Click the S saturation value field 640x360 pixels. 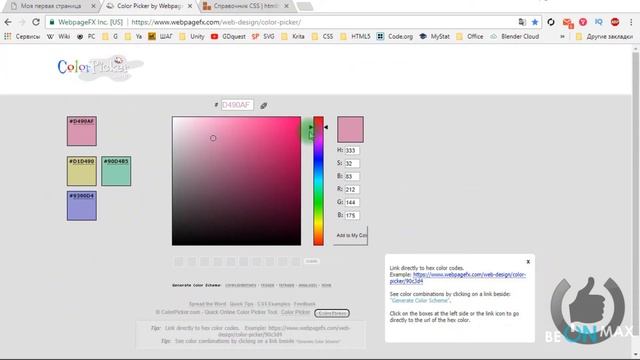[x=352, y=164]
